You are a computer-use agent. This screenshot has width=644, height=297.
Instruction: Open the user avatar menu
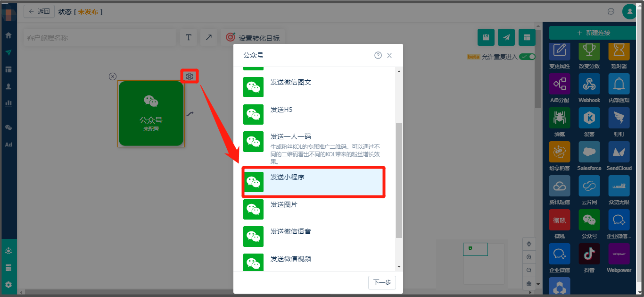[x=629, y=11]
